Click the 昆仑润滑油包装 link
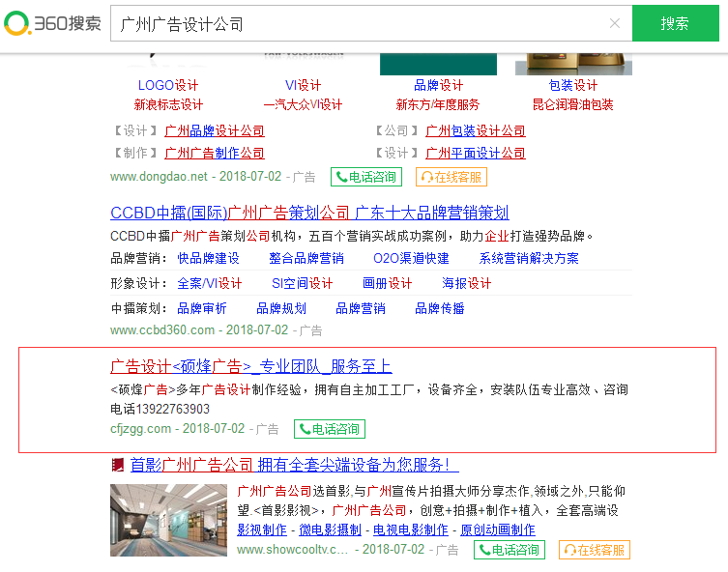 572,104
